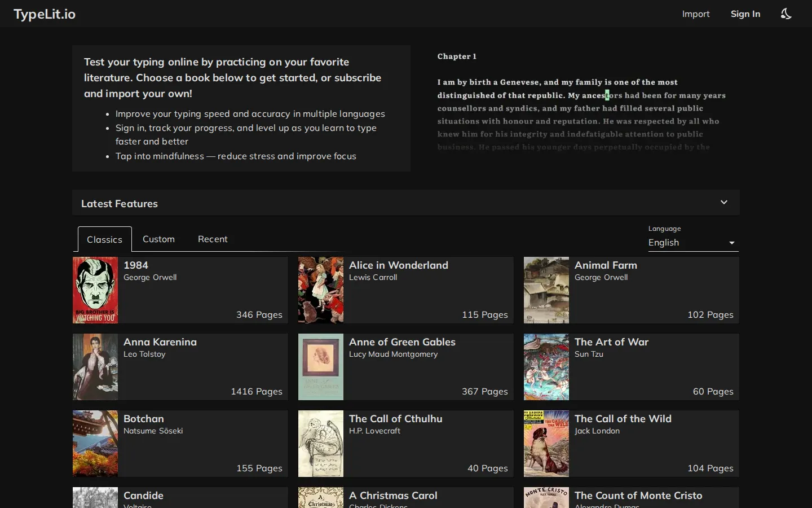This screenshot has width=812, height=508.
Task: Click the Alice in Wonderland title
Action: 399,265
